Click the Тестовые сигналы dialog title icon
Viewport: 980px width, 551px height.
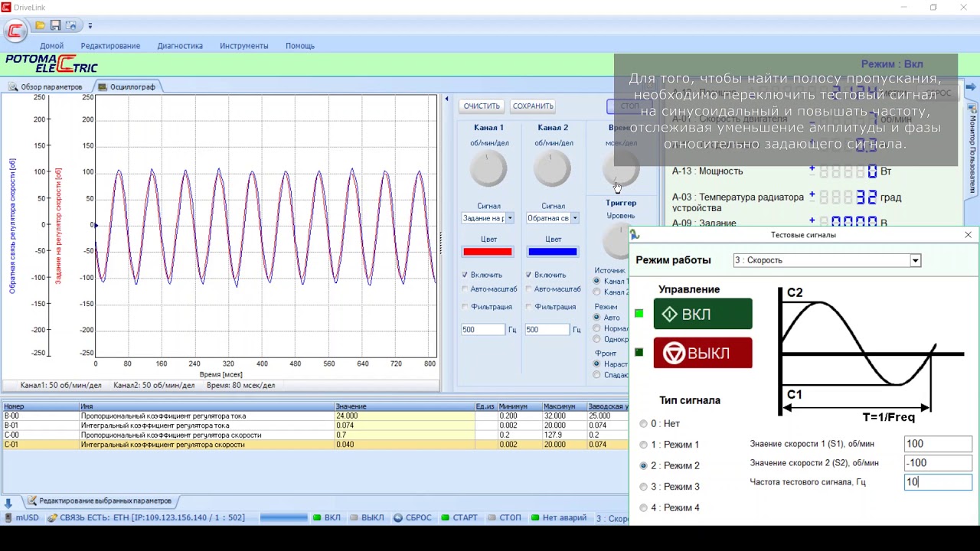click(635, 235)
